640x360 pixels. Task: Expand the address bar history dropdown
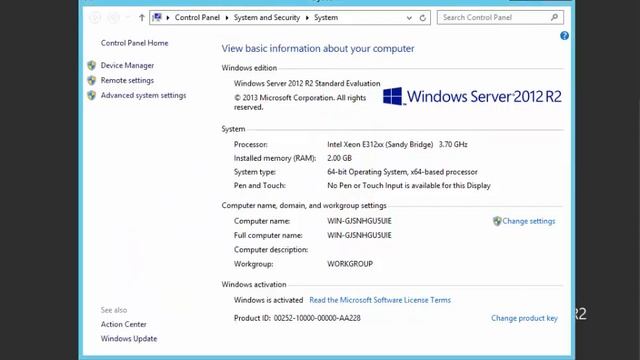pos(409,18)
